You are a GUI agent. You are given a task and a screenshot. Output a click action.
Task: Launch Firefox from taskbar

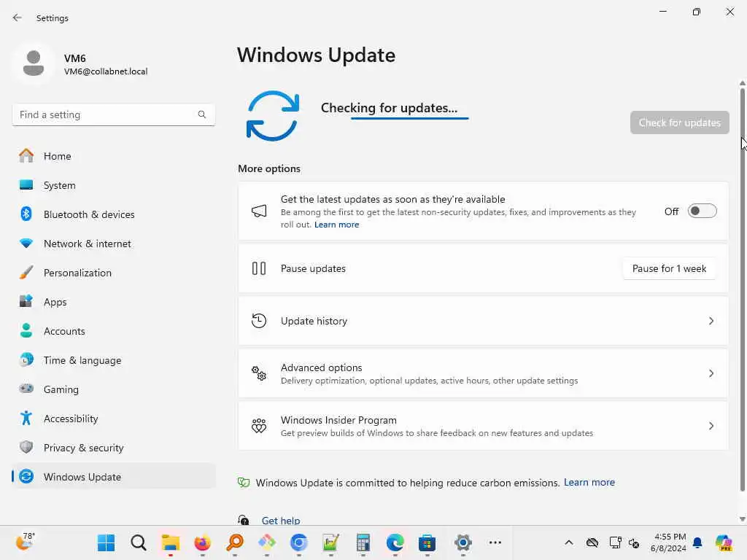tap(203, 542)
